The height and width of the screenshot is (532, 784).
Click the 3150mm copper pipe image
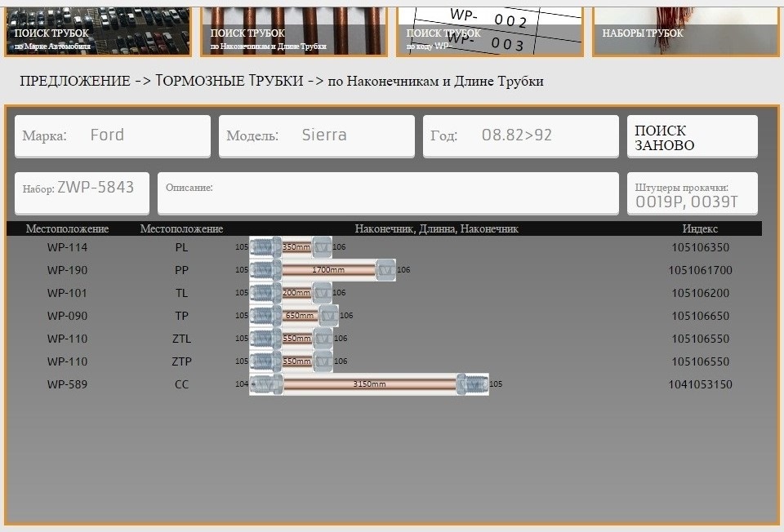[369, 384]
